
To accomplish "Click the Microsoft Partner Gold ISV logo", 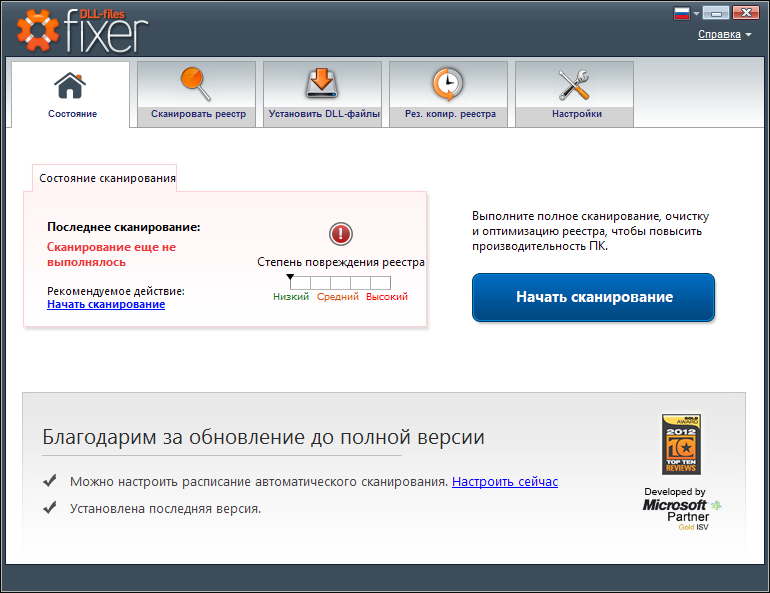I will [682, 513].
